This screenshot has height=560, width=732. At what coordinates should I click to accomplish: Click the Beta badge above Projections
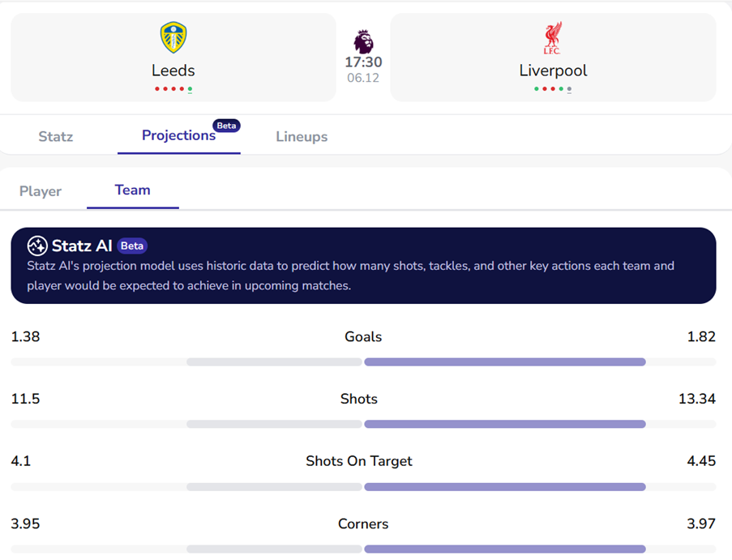(x=226, y=126)
